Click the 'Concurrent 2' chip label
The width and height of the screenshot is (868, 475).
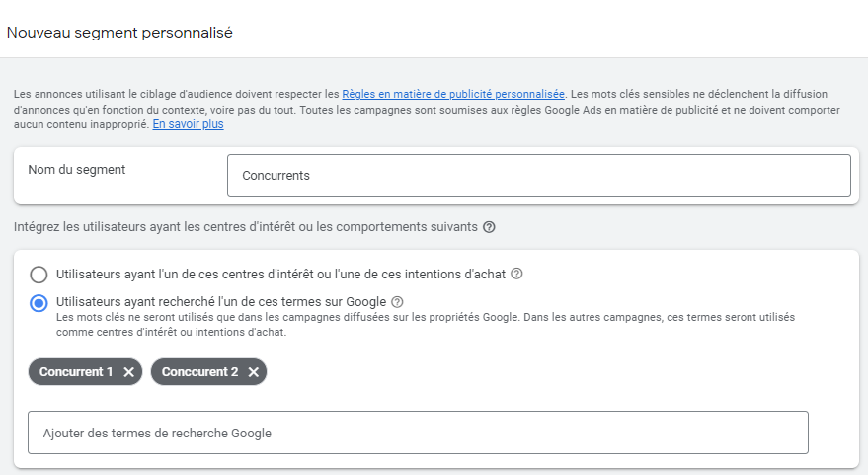click(x=199, y=372)
